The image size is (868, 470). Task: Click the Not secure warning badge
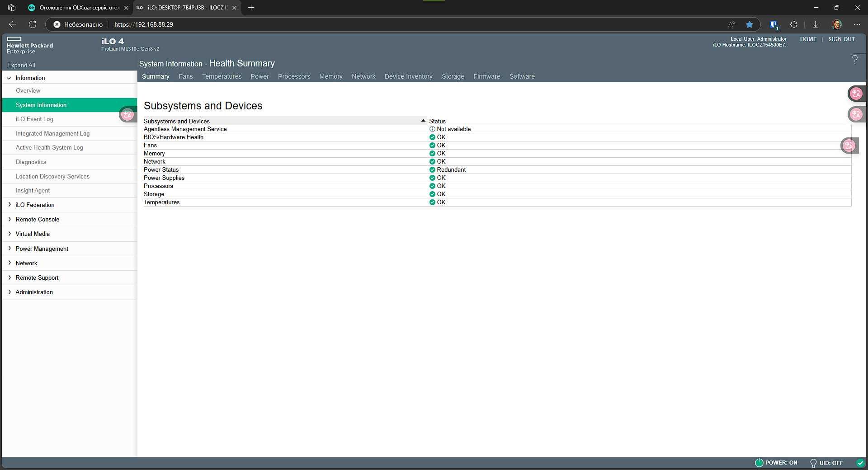(x=78, y=24)
